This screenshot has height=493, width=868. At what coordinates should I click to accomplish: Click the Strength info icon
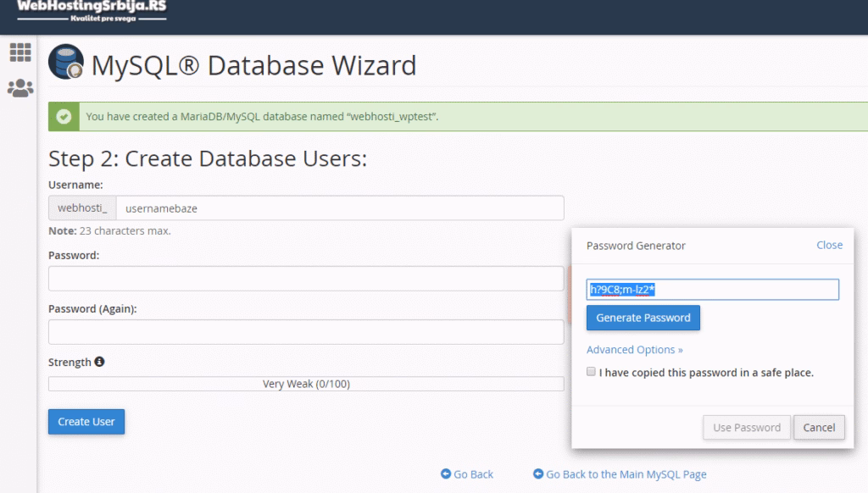tap(99, 362)
